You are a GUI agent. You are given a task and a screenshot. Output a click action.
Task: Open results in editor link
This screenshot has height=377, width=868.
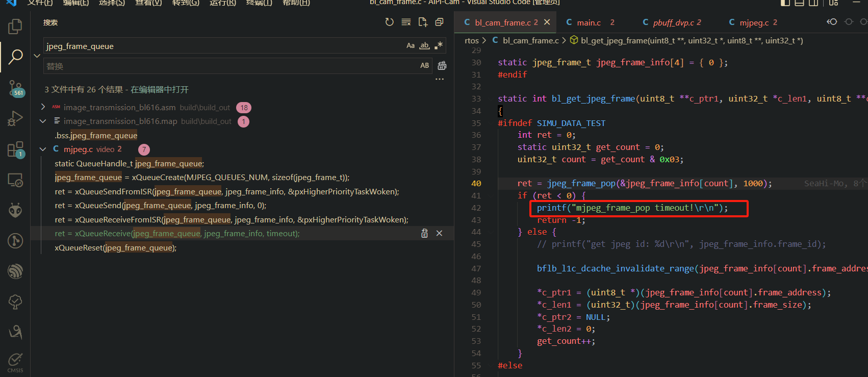pos(160,89)
